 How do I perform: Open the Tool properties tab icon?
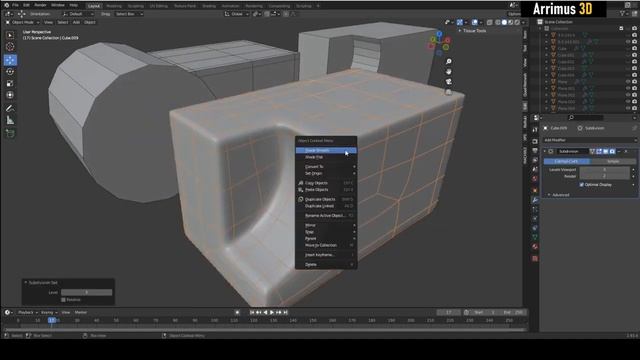535,130
